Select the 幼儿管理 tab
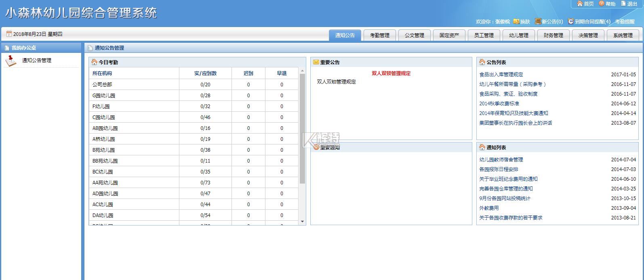 coord(518,36)
